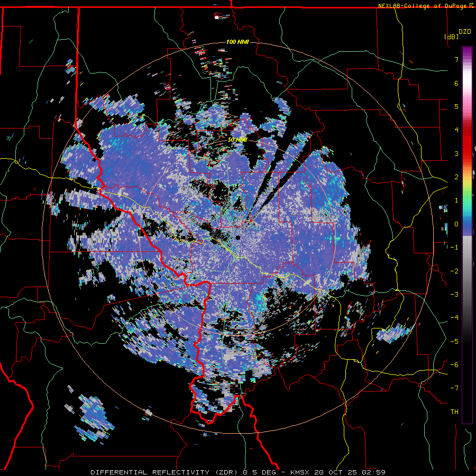This screenshot has width=476, height=476.
Task: Click the color scale value 4
Action: pos(456,130)
